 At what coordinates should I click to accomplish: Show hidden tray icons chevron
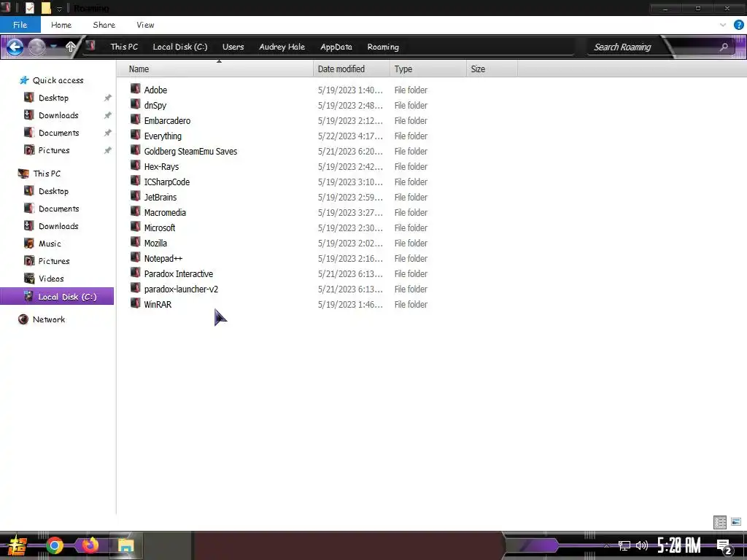tap(606, 545)
